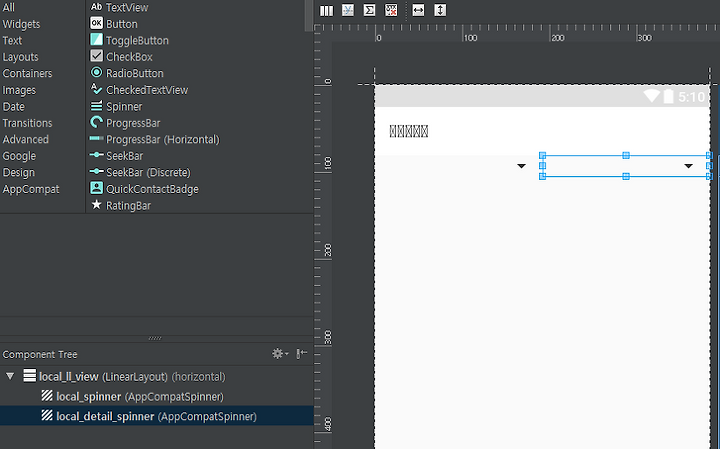The height and width of the screenshot is (449, 720).
Task: Click the second design toolbar icon
Action: 348,10
